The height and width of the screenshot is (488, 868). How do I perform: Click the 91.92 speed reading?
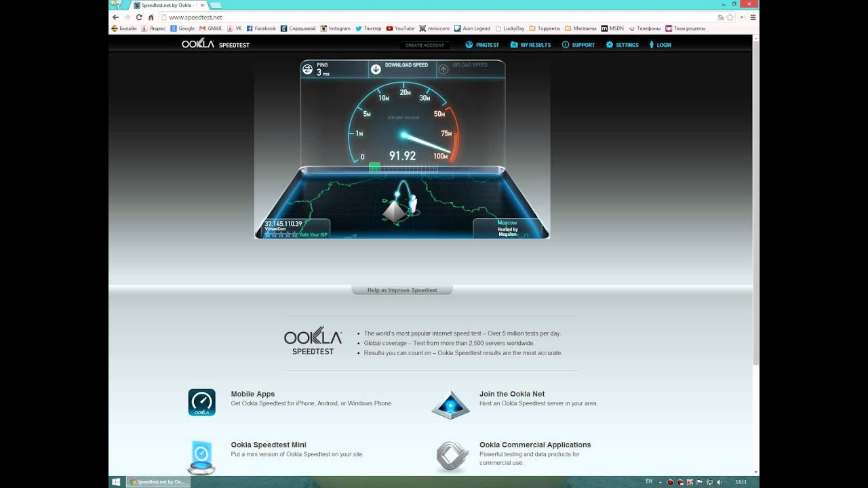tap(402, 156)
